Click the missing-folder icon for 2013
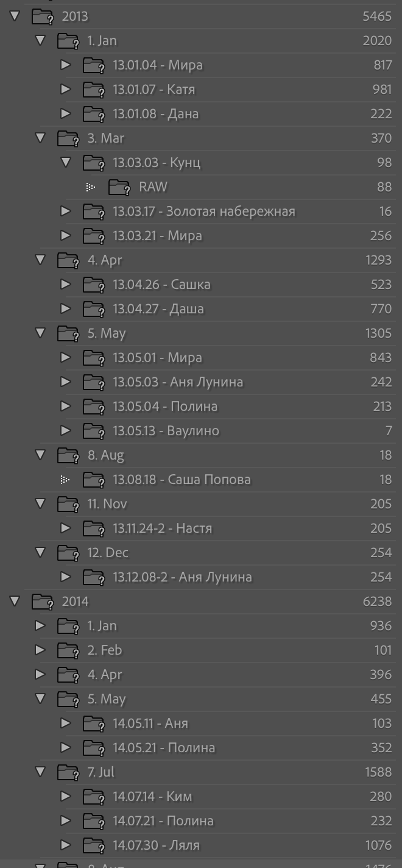The image size is (402, 868). [43, 17]
